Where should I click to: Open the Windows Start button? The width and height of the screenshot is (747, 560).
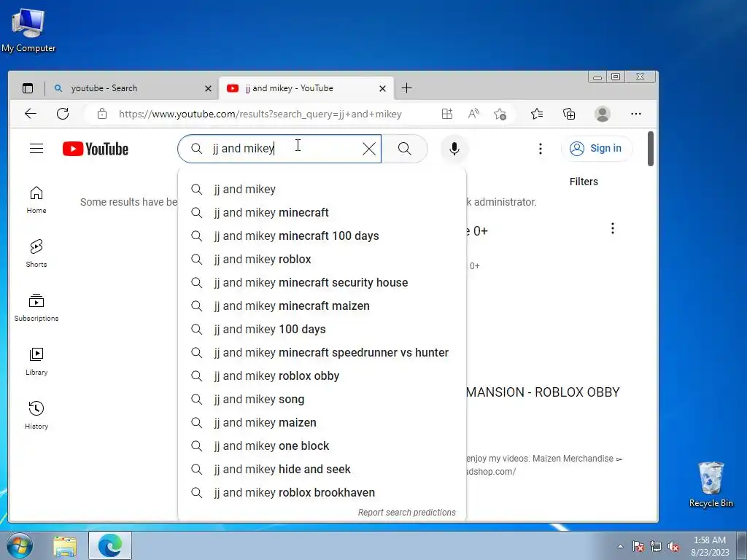(18, 545)
